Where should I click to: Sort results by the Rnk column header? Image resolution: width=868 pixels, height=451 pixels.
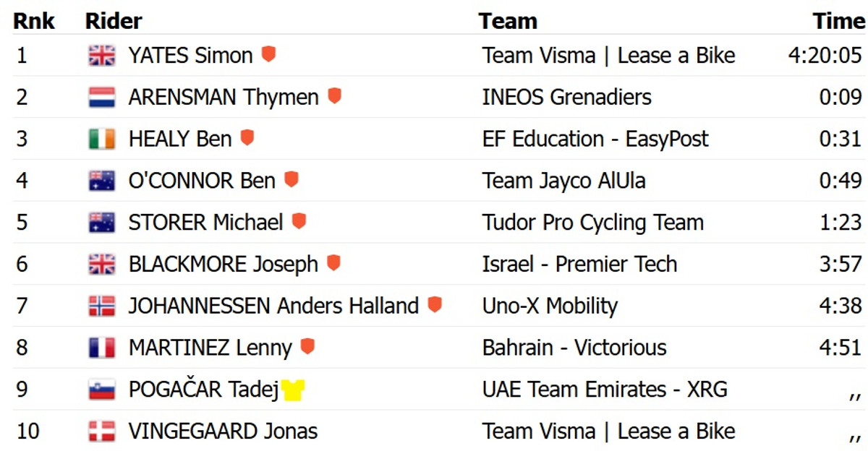tap(34, 21)
